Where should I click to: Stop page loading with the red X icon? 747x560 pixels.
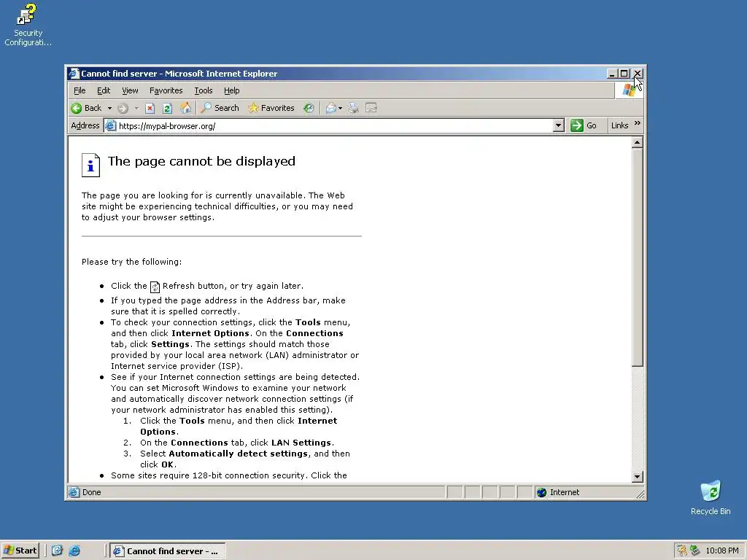point(150,108)
